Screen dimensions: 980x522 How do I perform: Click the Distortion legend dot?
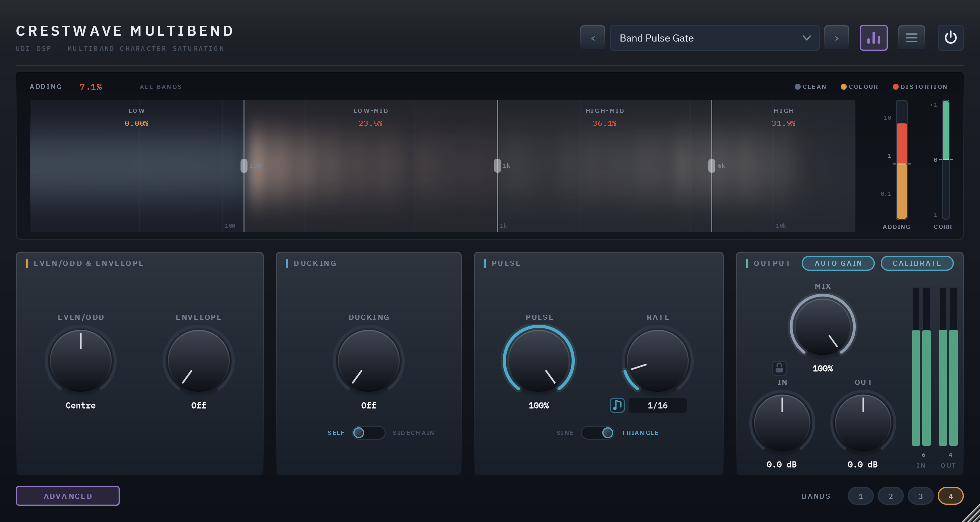click(x=896, y=87)
